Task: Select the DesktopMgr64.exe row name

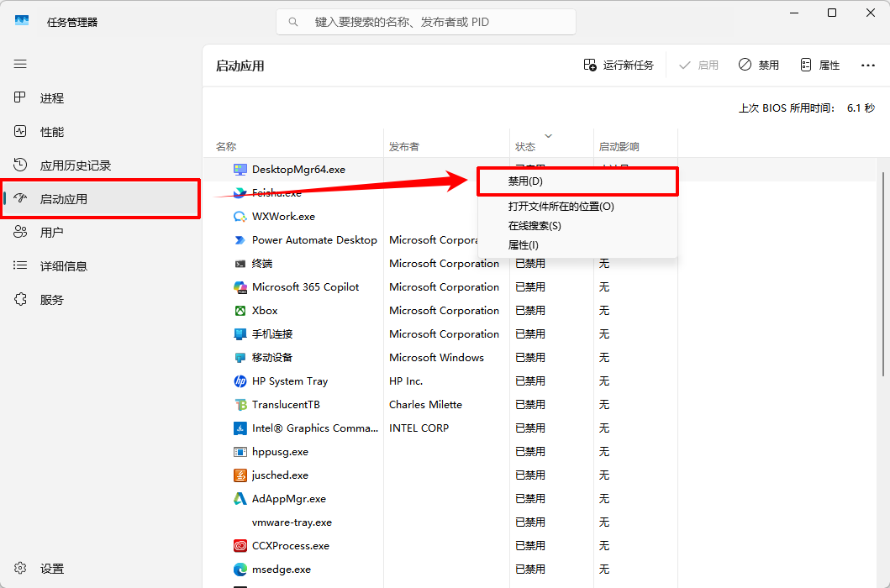Action: 298,170
